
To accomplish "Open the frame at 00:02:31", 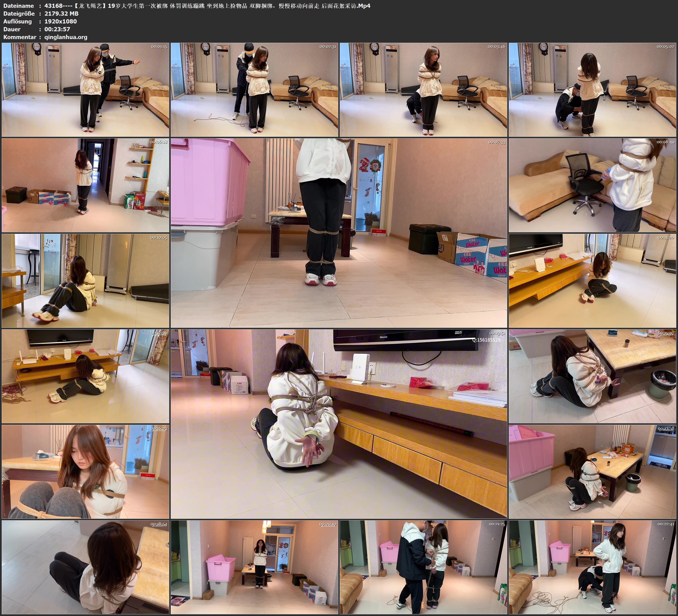I will pos(254,90).
